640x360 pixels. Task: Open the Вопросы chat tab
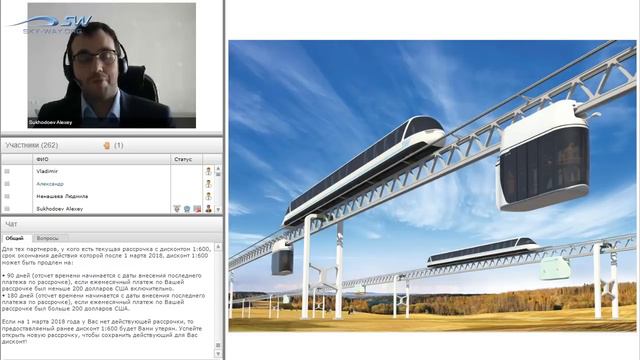(48, 238)
